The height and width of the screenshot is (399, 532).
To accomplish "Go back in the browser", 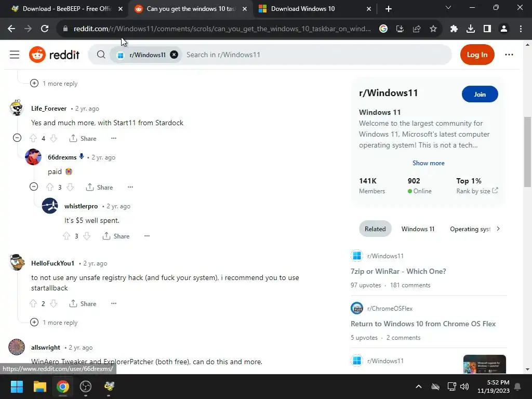I will point(11,29).
